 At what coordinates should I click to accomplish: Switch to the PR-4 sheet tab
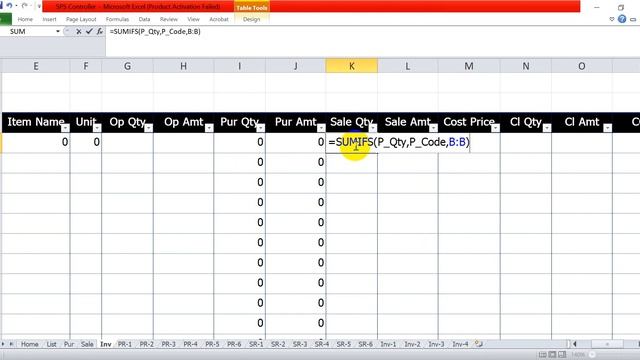tap(190, 344)
